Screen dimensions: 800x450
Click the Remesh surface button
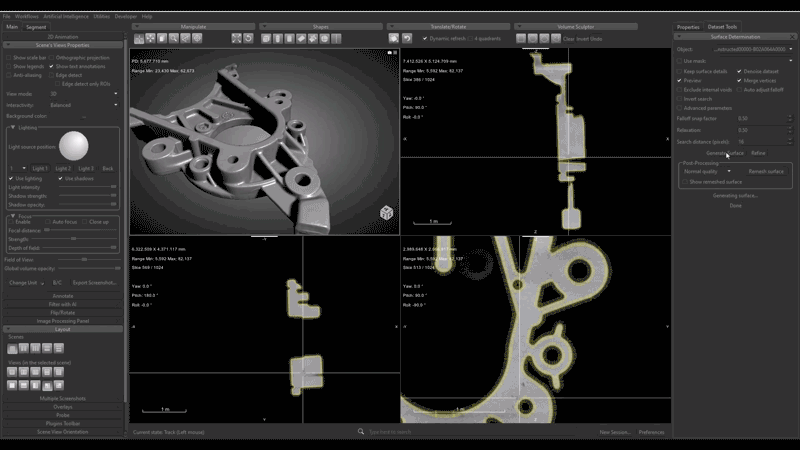pos(766,171)
